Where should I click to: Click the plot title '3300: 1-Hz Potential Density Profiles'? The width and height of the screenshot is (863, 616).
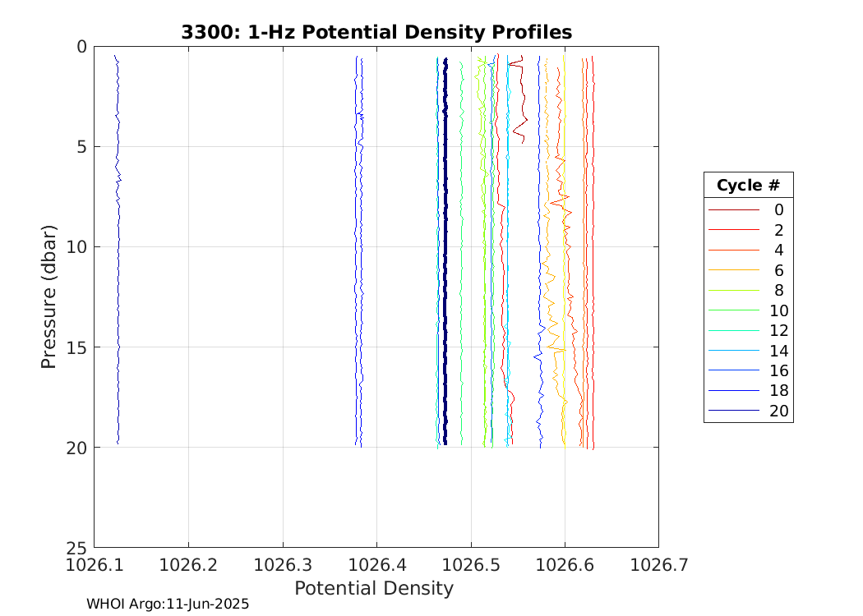[x=376, y=33]
